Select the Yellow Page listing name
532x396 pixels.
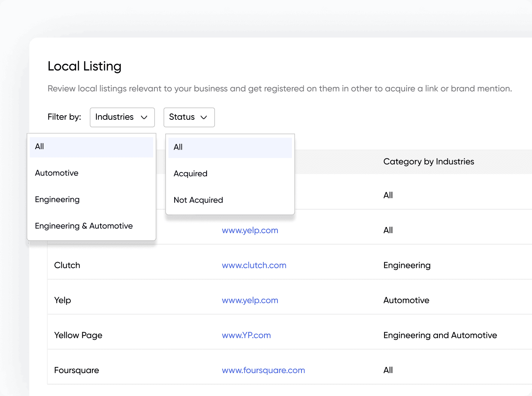[x=78, y=336]
